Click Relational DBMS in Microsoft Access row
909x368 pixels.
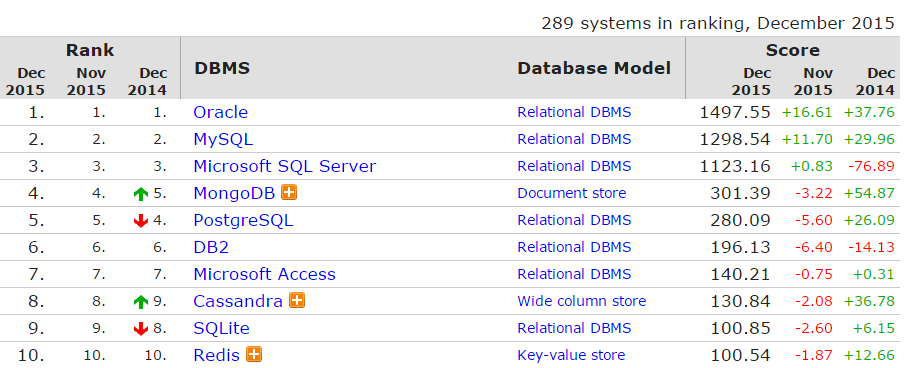[574, 274]
